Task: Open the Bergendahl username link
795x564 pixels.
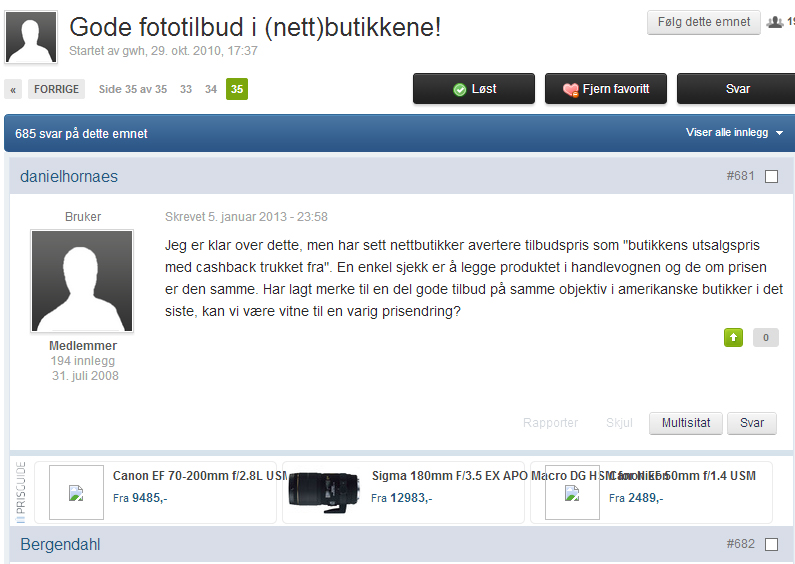Action: click(x=60, y=544)
